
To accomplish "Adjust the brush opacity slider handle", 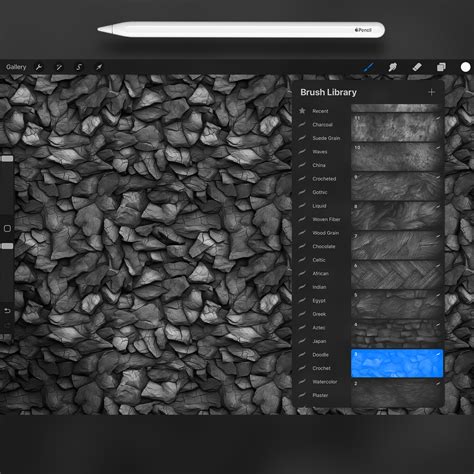I will (x=7, y=246).
